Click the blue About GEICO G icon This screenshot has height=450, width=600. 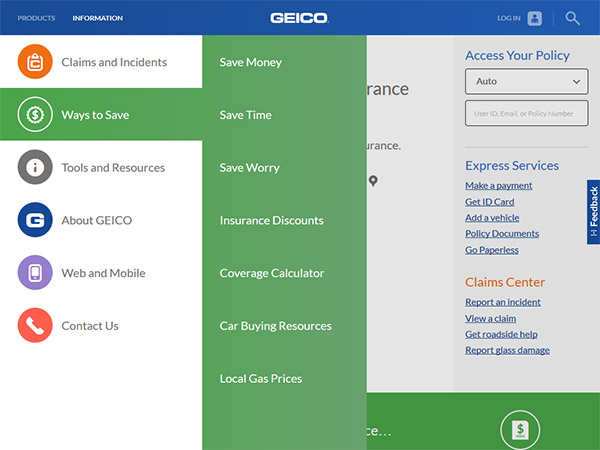point(35,220)
